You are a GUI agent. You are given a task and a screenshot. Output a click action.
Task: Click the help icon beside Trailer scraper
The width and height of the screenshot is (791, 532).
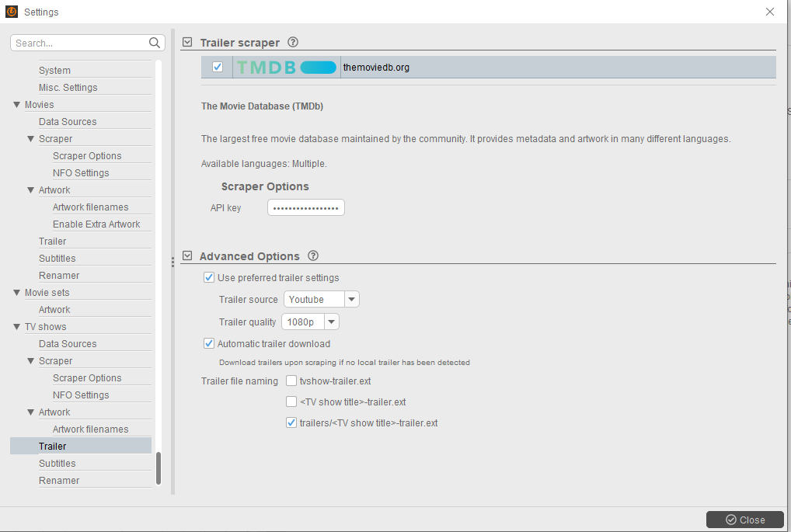[x=293, y=43]
